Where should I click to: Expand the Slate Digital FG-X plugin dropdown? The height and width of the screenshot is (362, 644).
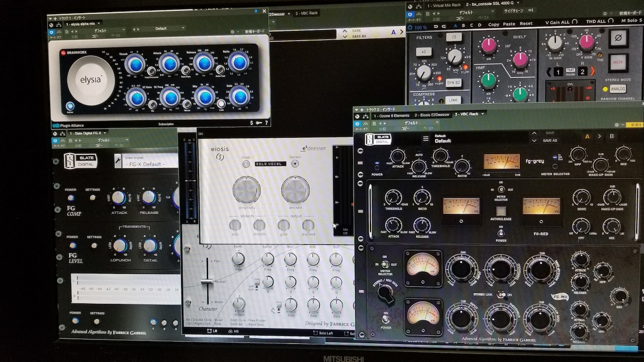pyautogui.click(x=105, y=133)
